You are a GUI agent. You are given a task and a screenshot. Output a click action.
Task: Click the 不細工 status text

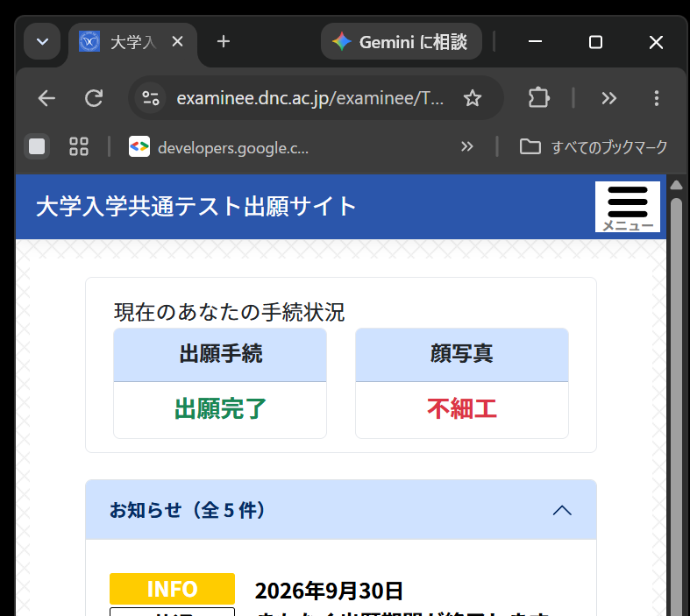[x=462, y=408]
